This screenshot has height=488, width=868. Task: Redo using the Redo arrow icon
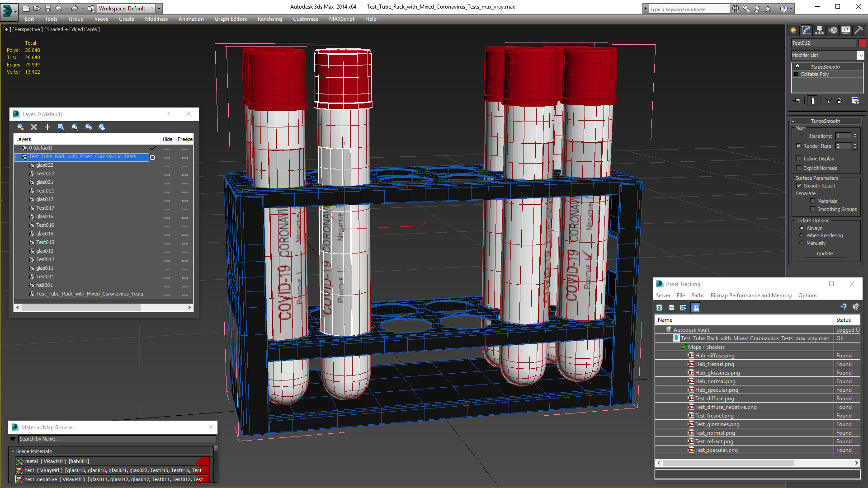click(75, 8)
